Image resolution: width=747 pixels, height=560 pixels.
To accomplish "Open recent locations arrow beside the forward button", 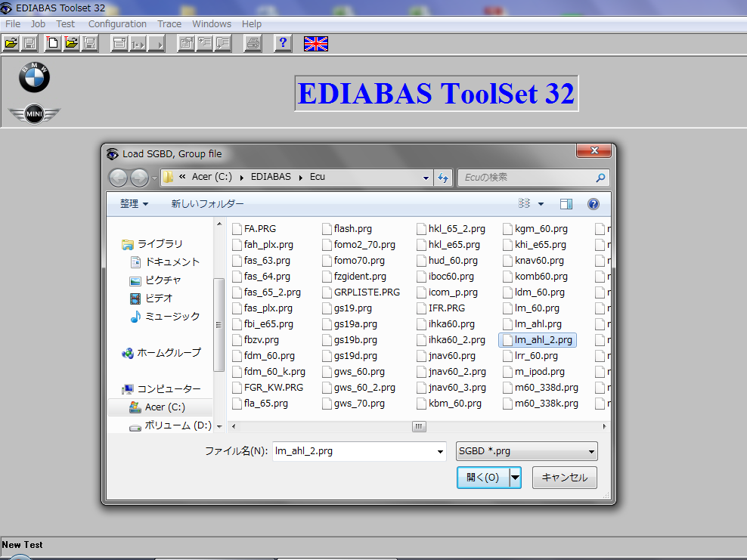I will 154,178.
